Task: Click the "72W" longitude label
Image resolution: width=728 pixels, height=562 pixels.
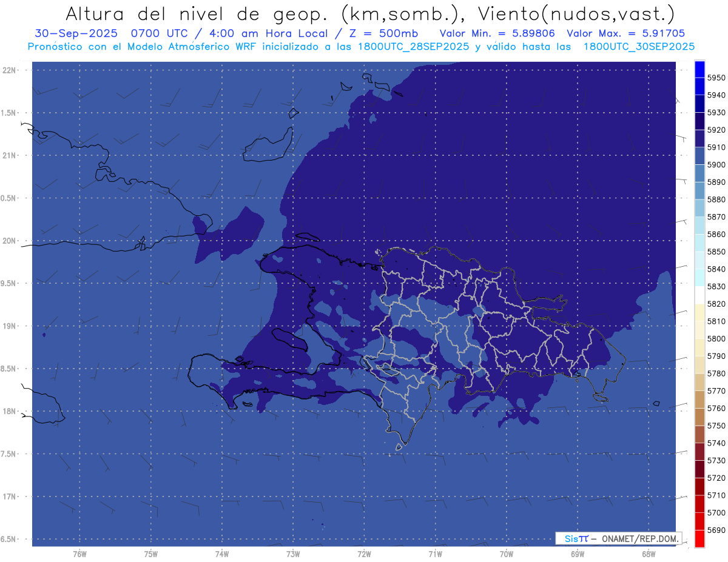Action: pyautogui.click(x=364, y=554)
